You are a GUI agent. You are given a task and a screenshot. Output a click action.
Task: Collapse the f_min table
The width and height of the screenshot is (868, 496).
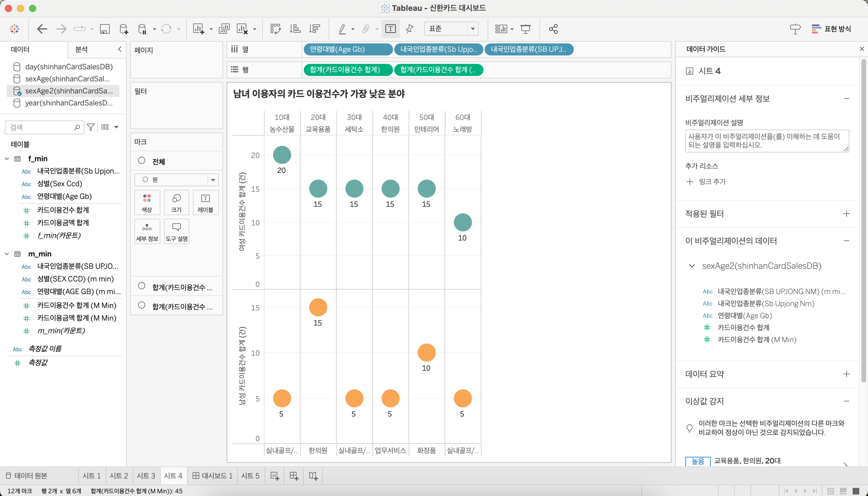7,159
